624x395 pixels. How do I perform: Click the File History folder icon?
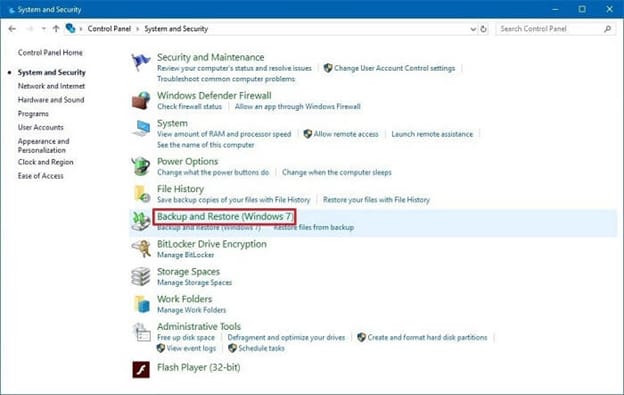pyautogui.click(x=141, y=194)
